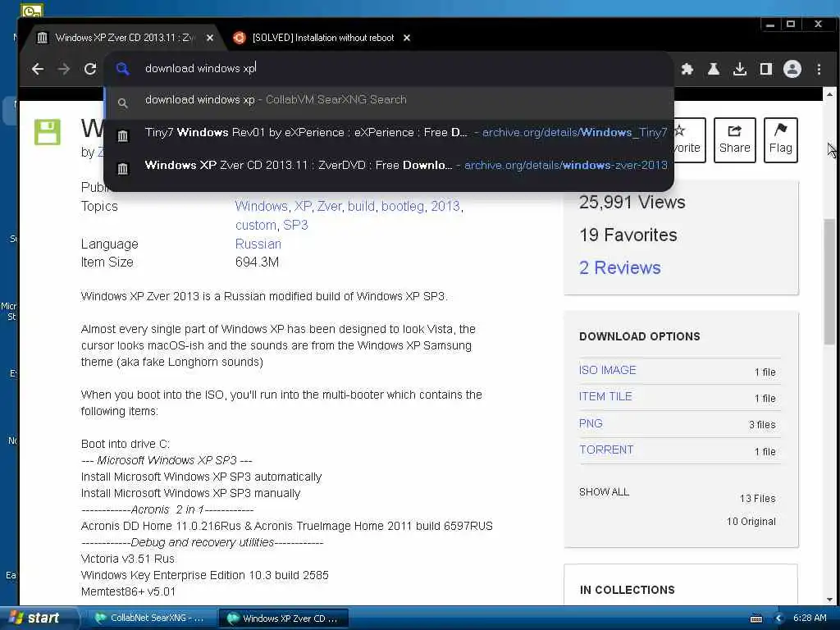The image size is (840, 630).
Task: Switch to the [SOLVED] Installation without reboot tab
Action: pos(323,38)
